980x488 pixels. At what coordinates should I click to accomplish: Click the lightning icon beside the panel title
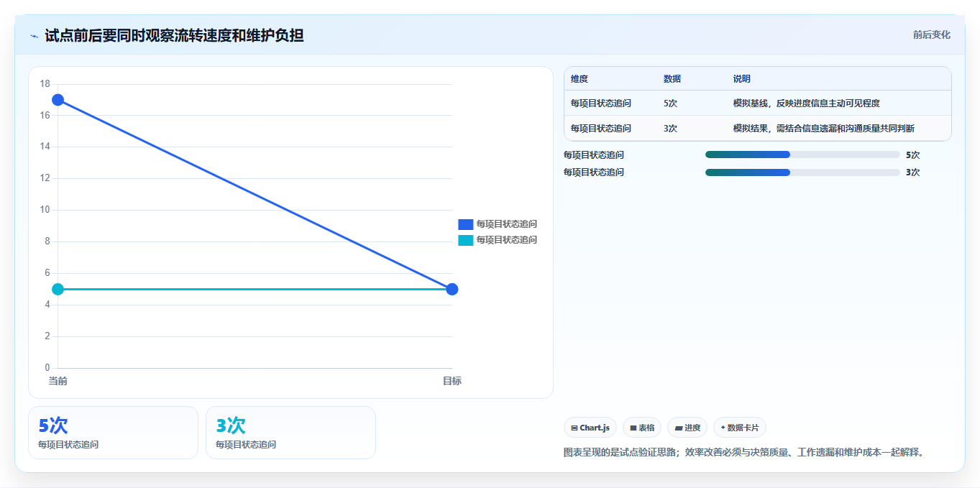(x=34, y=35)
